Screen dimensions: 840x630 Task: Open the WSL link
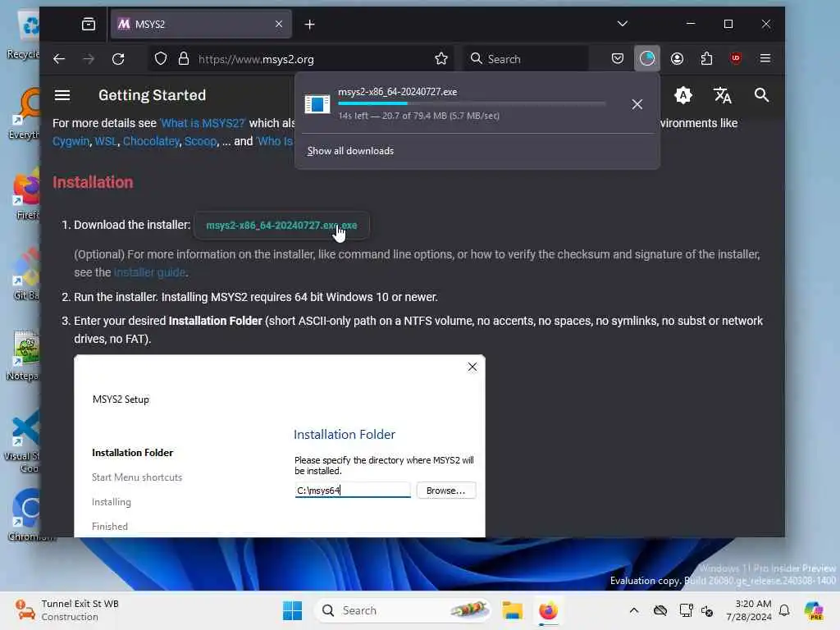(x=106, y=141)
